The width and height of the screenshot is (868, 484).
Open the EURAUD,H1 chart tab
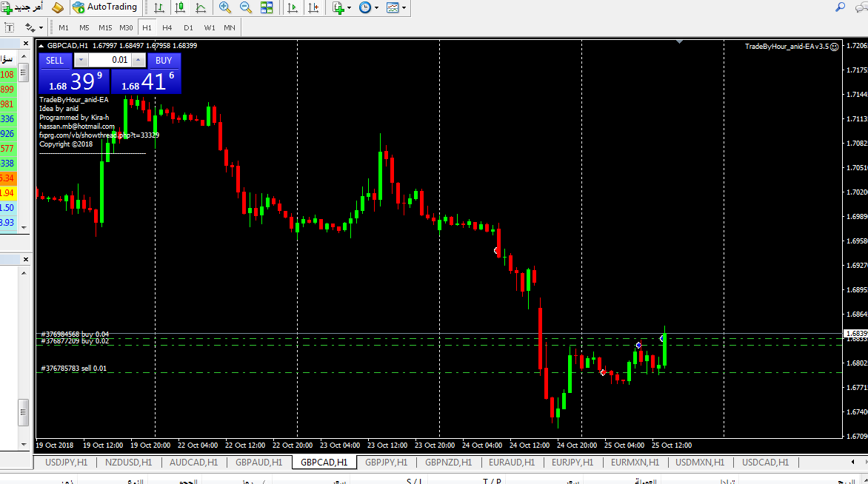click(x=511, y=463)
